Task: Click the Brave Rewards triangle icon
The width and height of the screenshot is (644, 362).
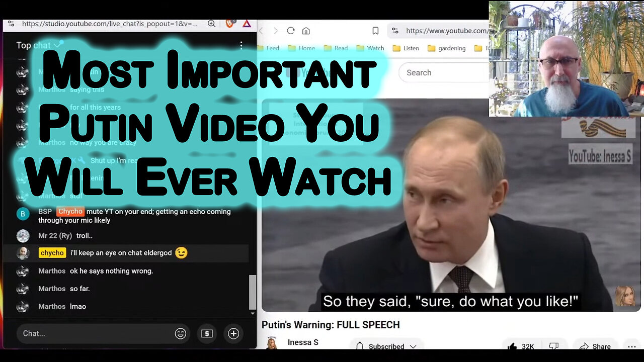Action: [x=247, y=24]
